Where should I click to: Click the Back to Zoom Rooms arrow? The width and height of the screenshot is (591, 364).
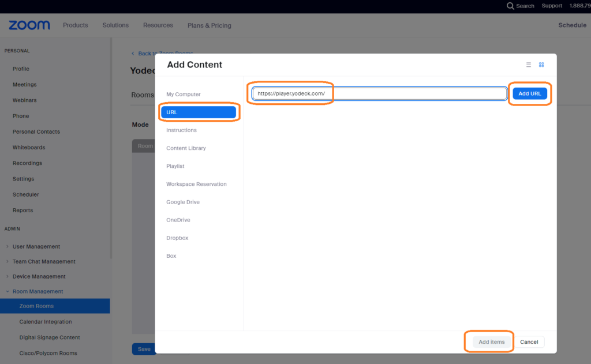coord(133,54)
